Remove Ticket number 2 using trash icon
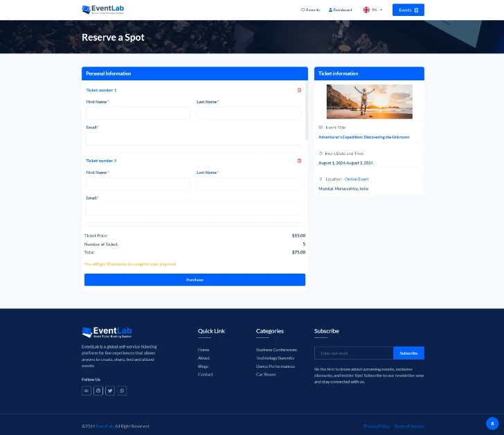This screenshot has width=504, height=435. click(x=299, y=161)
